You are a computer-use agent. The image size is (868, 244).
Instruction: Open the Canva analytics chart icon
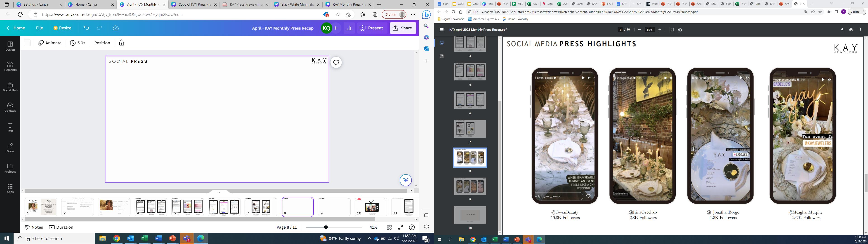(349, 28)
